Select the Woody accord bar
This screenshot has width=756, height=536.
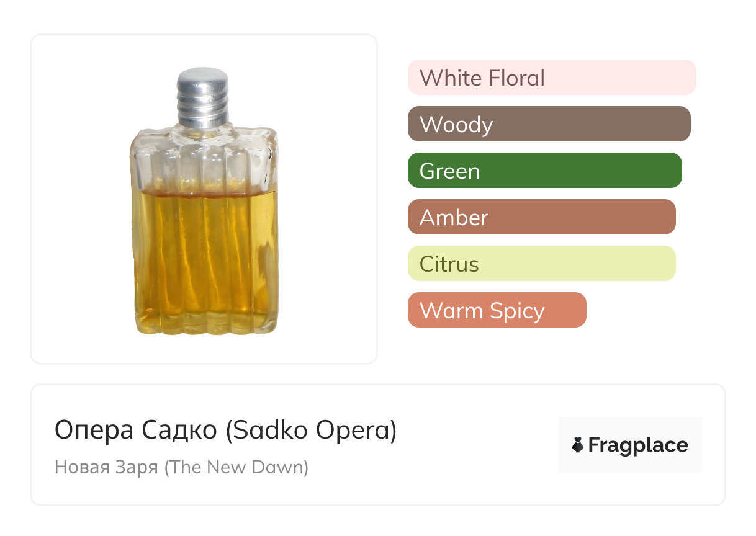coord(549,124)
